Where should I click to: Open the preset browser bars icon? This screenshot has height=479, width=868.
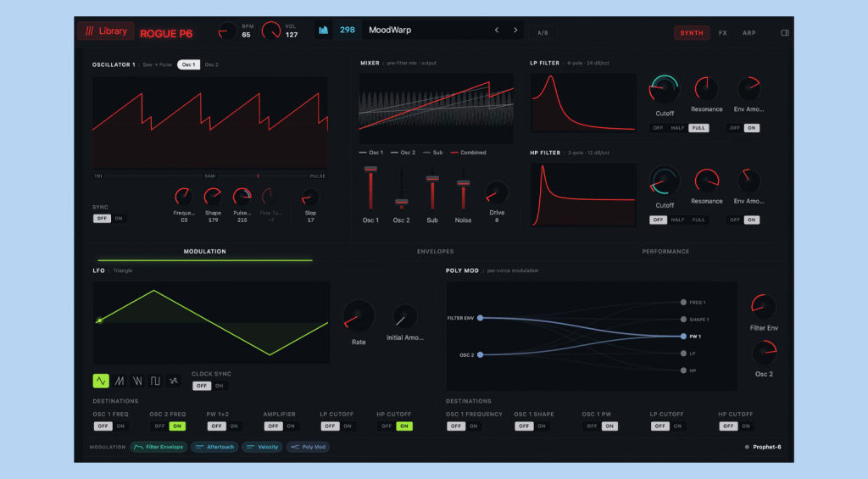pyautogui.click(x=323, y=30)
